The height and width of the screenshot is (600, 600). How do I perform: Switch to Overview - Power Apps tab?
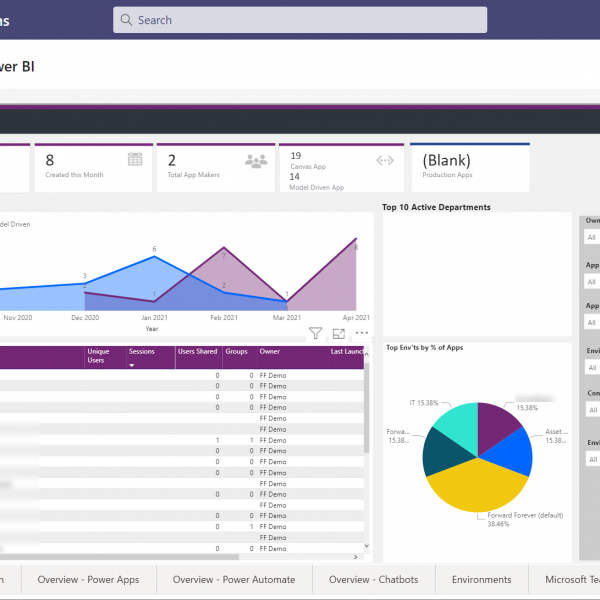click(x=88, y=580)
